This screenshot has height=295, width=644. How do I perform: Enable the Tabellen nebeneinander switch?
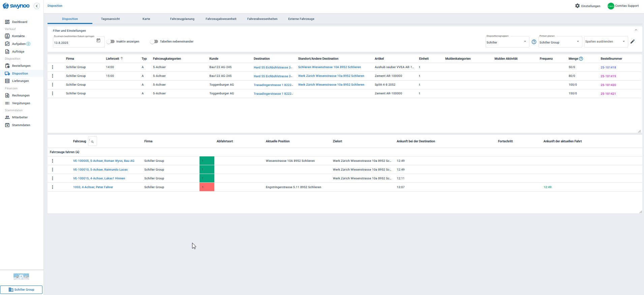[154, 41]
